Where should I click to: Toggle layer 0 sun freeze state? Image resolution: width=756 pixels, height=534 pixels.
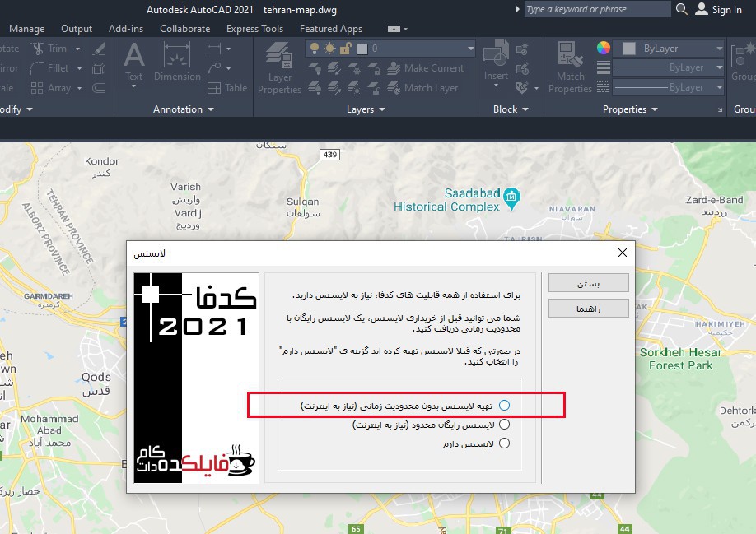[x=329, y=49]
